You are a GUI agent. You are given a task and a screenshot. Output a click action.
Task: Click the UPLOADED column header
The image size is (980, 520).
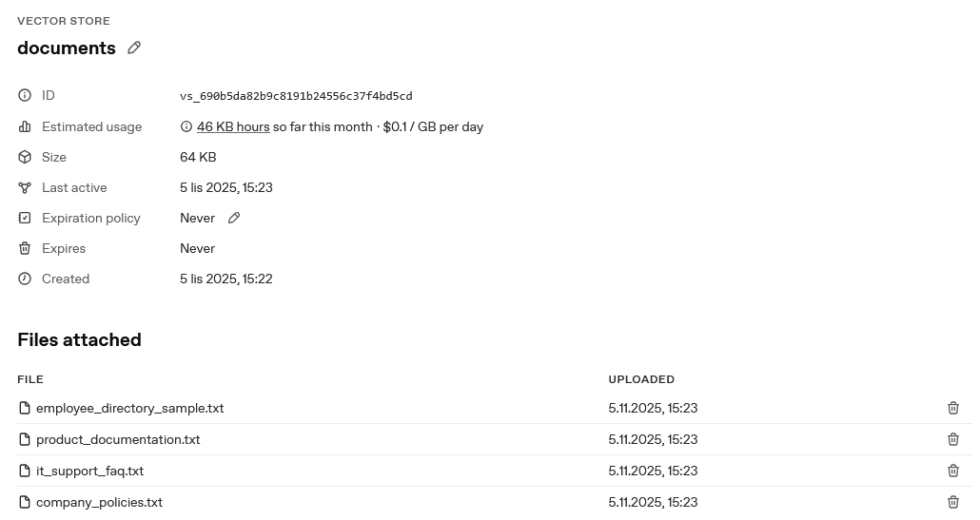tap(641, 379)
